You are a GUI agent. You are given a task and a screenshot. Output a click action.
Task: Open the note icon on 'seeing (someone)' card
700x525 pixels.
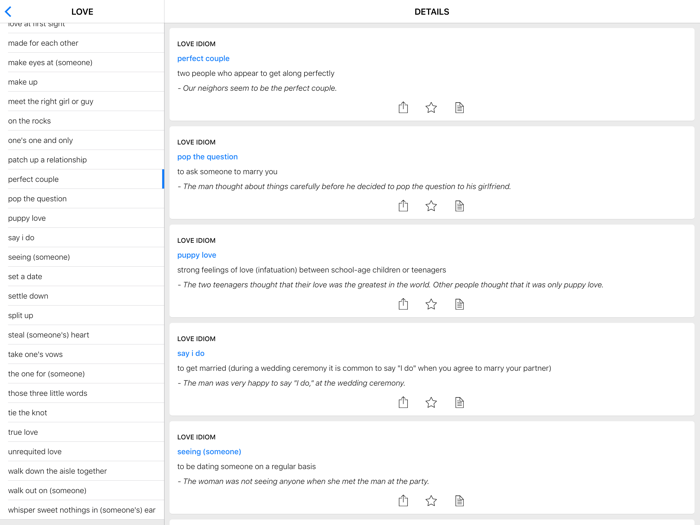(459, 500)
